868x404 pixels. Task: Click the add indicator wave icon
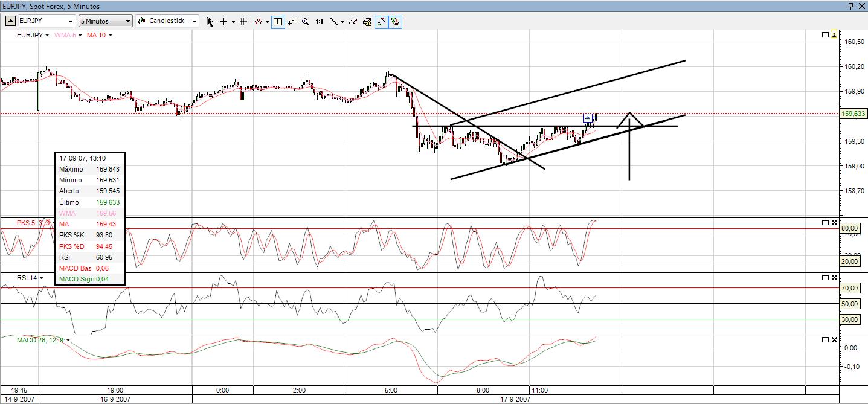[x=258, y=21]
